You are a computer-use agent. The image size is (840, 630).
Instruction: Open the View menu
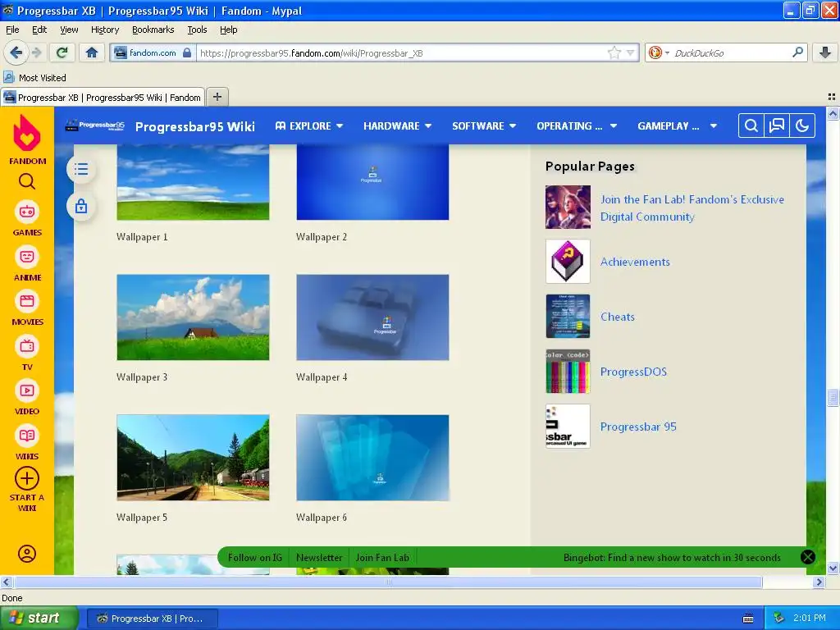[69, 30]
